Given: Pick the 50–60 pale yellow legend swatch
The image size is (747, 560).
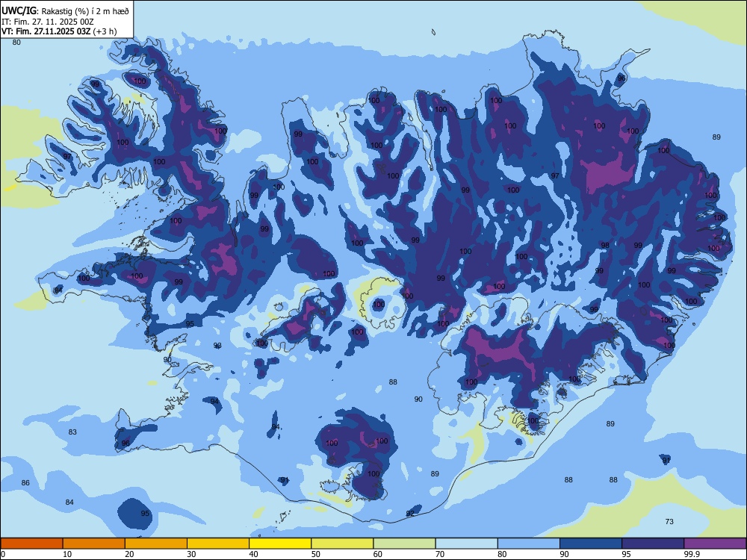Looking at the screenshot, I should point(342,544).
